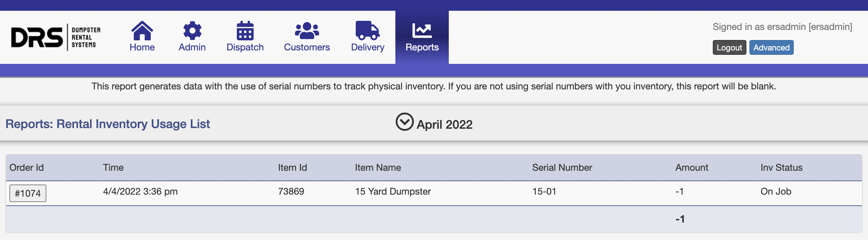Viewport: 868px width, 240px height.
Task: Click the 15 Yard Dumpster item name
Action: pyautogui.click(x=393, y=192)
